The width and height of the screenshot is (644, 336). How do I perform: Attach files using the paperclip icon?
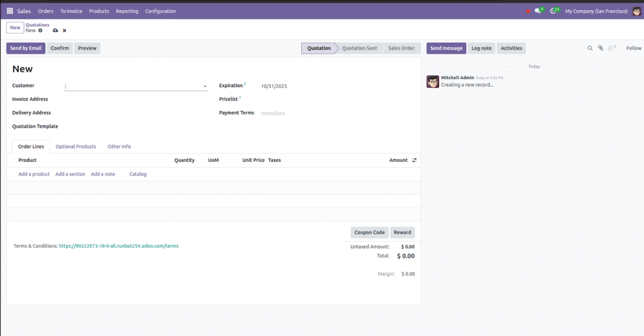pyautogui.click(x=601, y=48)
